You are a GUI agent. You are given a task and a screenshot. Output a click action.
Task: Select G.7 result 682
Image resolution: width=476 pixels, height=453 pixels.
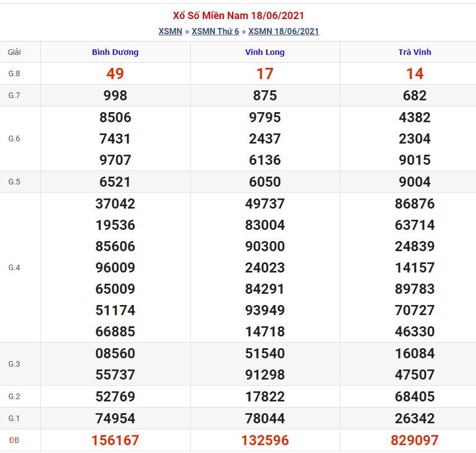coord(415,95)
